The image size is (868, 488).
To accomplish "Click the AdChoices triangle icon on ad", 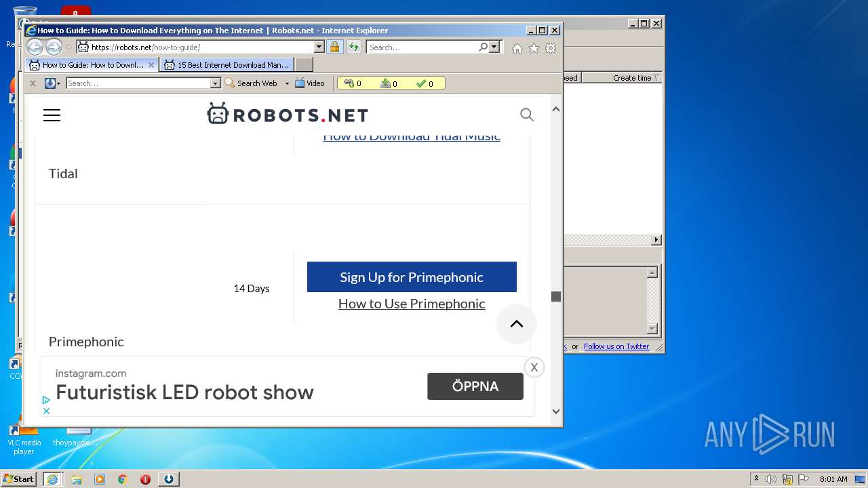I will click(x=46, y=401).
